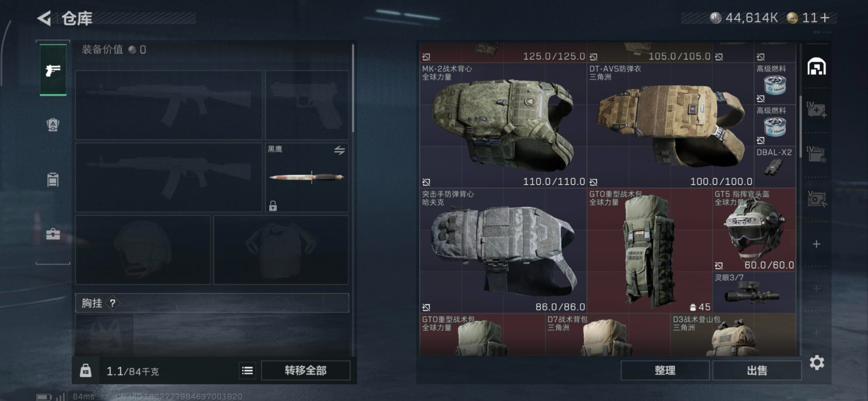Click the stash inventory scrollbar
The height and width of the screenshot is (401, 868).
tap(801, 127)
